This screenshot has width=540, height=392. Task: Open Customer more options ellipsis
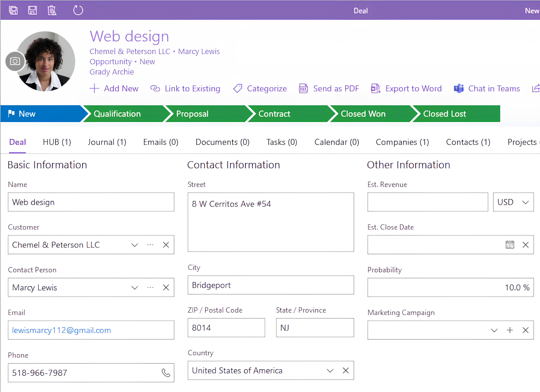150,245
